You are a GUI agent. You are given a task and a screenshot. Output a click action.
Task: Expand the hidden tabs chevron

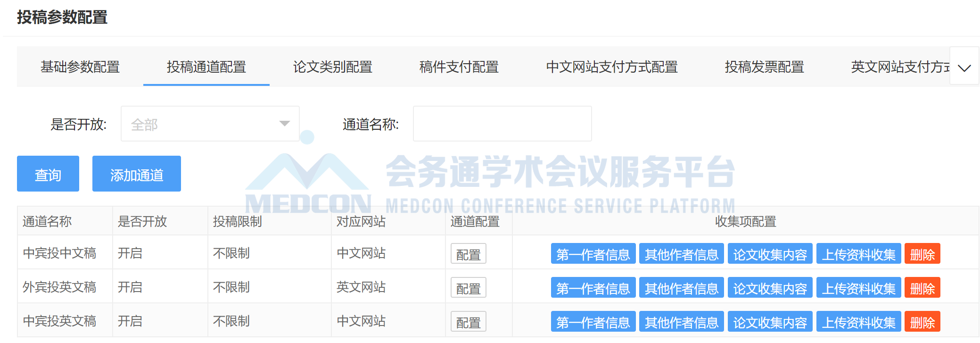pyautogui.click(x=964, y=67)
